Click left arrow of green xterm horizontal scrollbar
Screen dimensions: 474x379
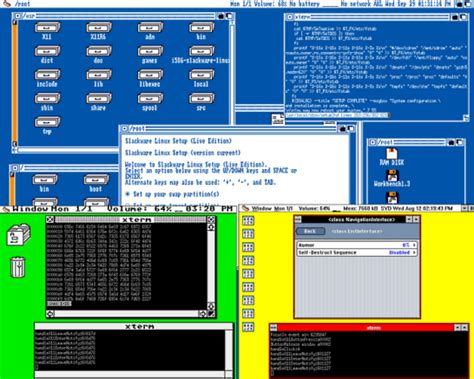pos(50,314)
